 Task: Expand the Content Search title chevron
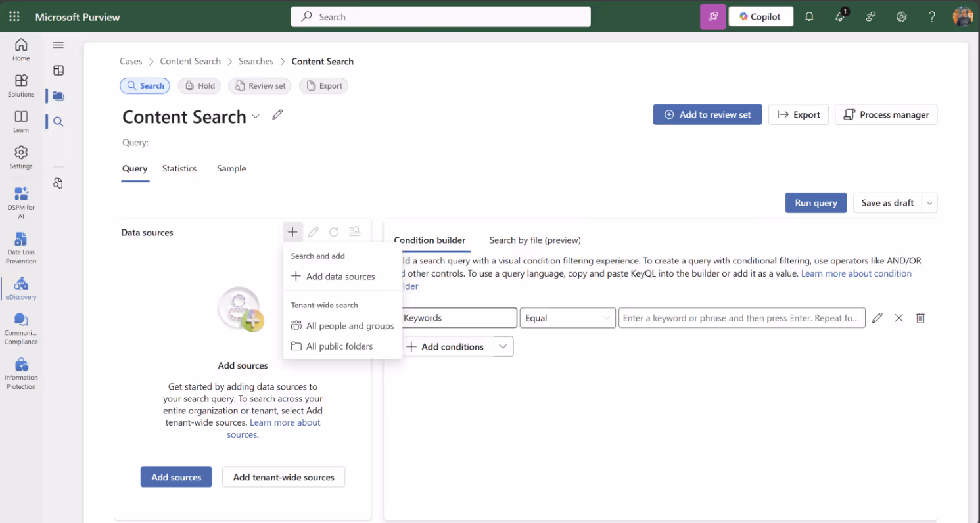point(256,116)
